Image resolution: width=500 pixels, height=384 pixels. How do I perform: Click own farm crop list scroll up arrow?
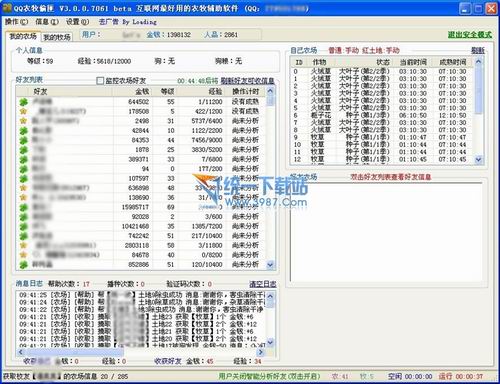[479, 62]
